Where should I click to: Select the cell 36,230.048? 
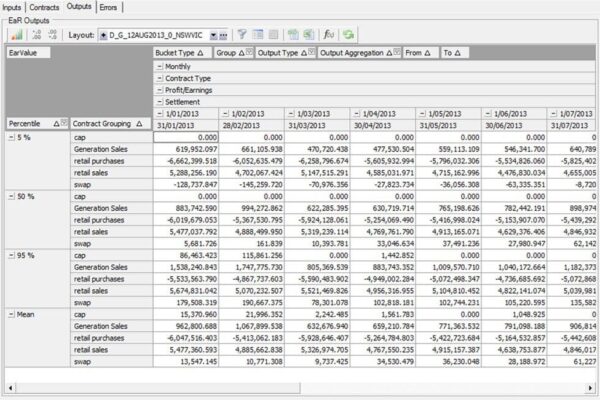click(448, 361)
